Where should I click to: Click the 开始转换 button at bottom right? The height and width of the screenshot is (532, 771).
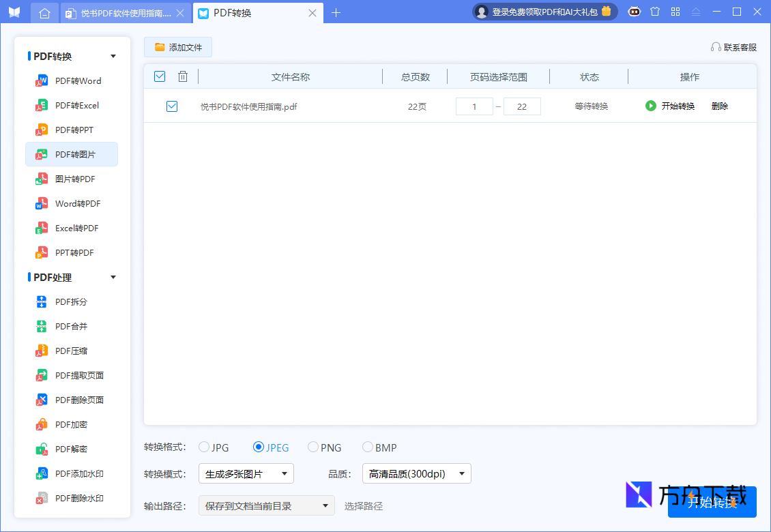pyautogui.click(x=712, y=502)
